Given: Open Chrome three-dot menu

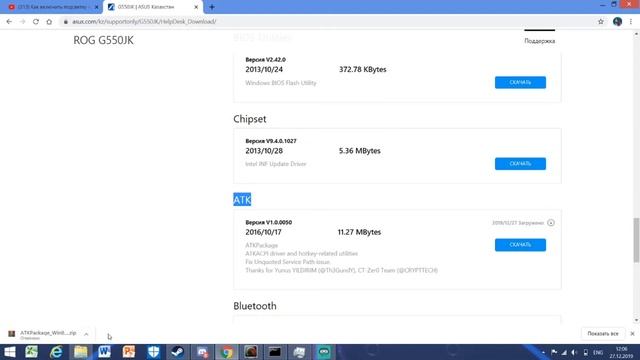Looking at the screenshot, I should click(x=631, y=22).
